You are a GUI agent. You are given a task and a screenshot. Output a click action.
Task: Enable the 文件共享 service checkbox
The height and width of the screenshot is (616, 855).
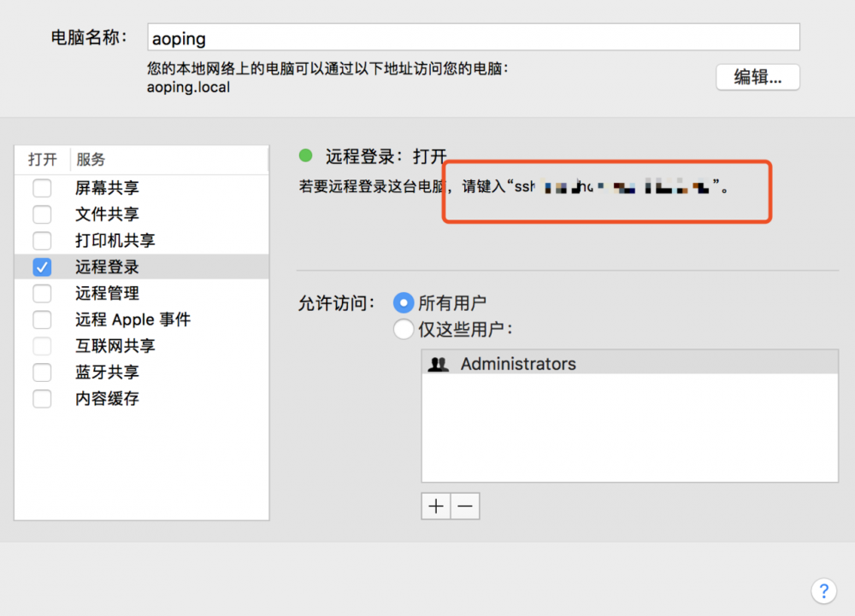click(x=42, y=214)
